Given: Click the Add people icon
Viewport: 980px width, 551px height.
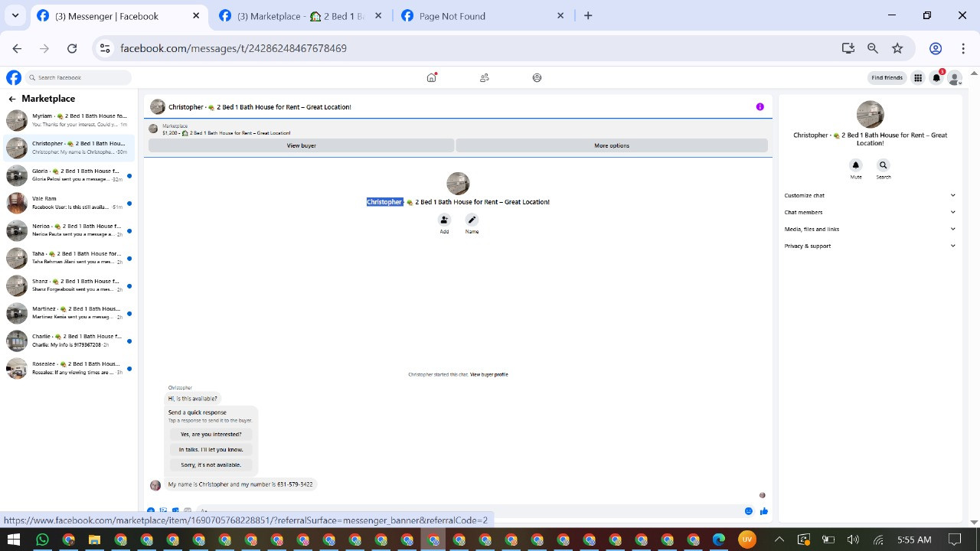Looking at the screenshot, I should click(x=444, y=220).
